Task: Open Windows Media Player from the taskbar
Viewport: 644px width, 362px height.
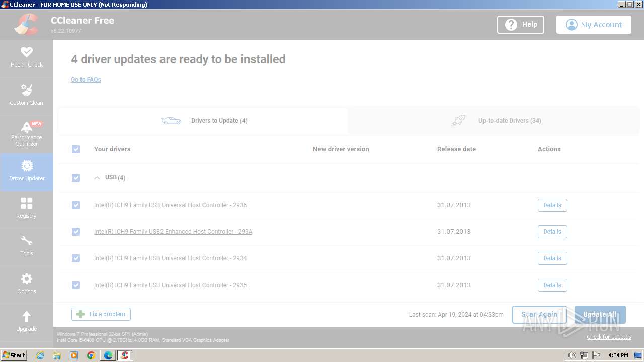Action: (74, 355)
